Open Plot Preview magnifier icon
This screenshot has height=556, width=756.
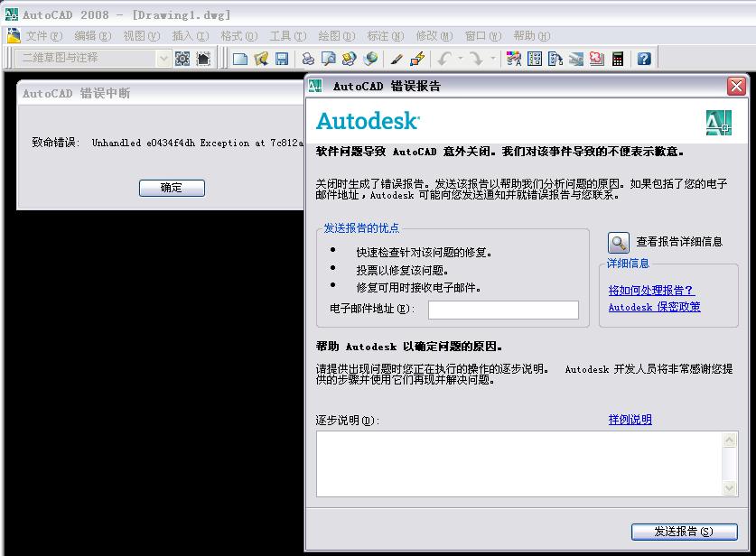pyautogui.click(x=329, y=59)
